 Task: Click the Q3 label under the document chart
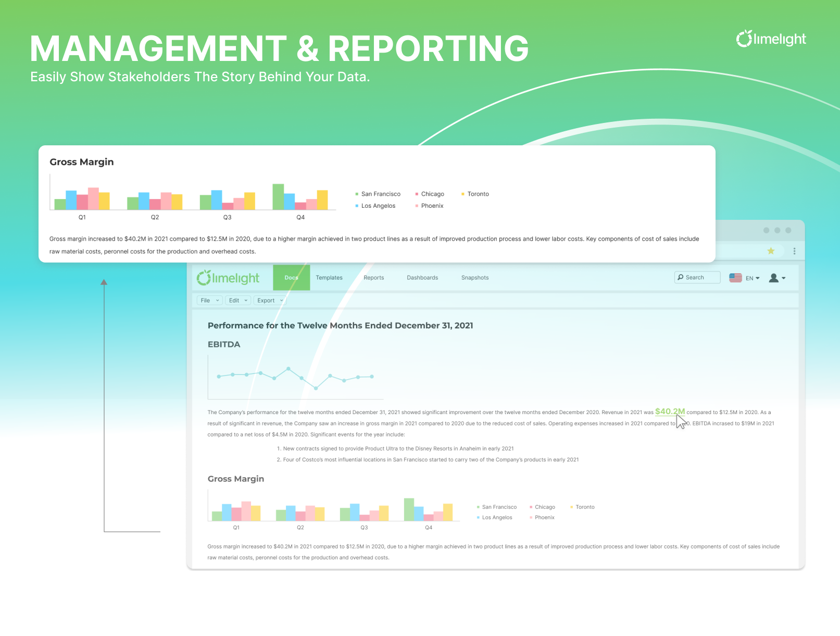(x=364, y=528)
